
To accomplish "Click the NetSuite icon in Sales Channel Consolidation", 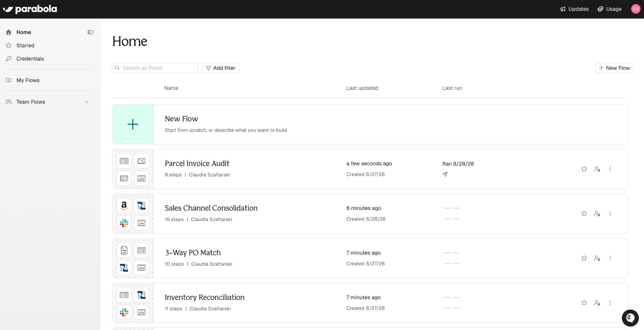I will 142,206.
